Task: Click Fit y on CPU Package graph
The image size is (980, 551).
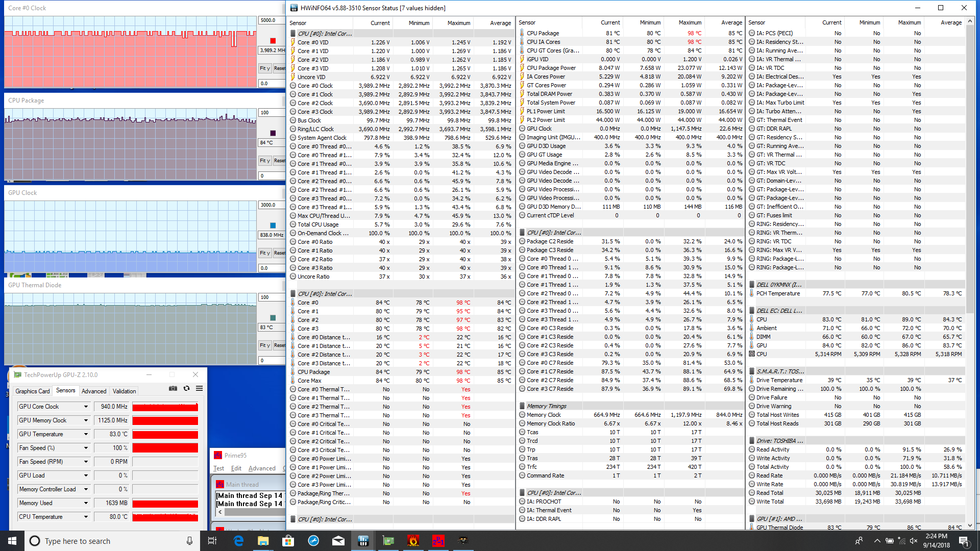Action: (264, 161)
